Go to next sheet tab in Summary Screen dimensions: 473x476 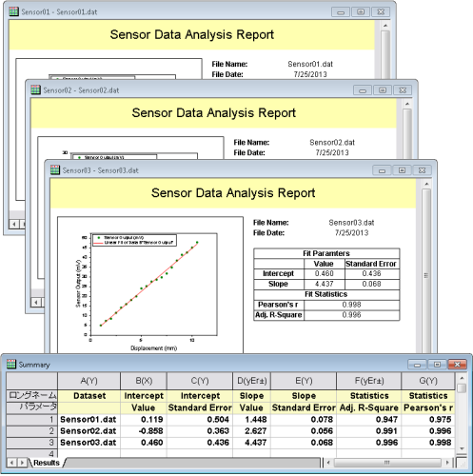(22, 463)
